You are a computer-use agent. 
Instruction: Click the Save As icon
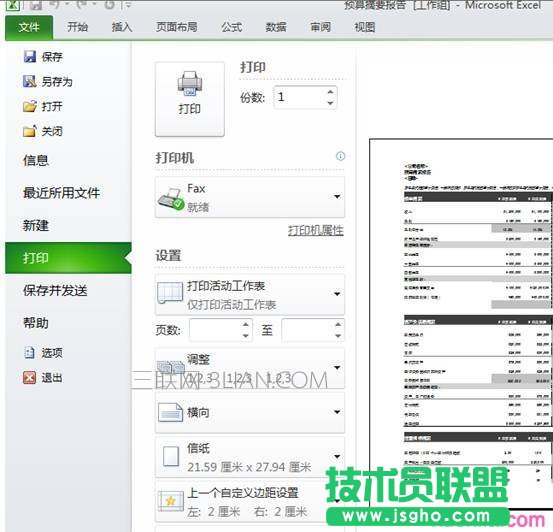coord(30,81)
